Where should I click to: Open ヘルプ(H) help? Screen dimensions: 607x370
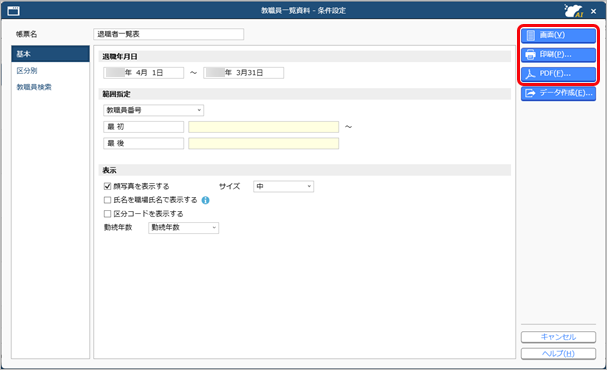click(558, 354)
